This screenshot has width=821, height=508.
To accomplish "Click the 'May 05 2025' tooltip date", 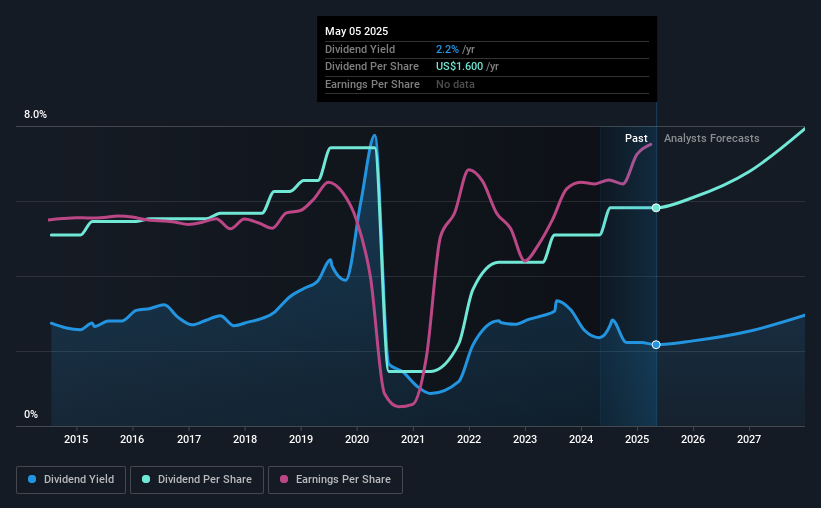I will pos(357,31).
